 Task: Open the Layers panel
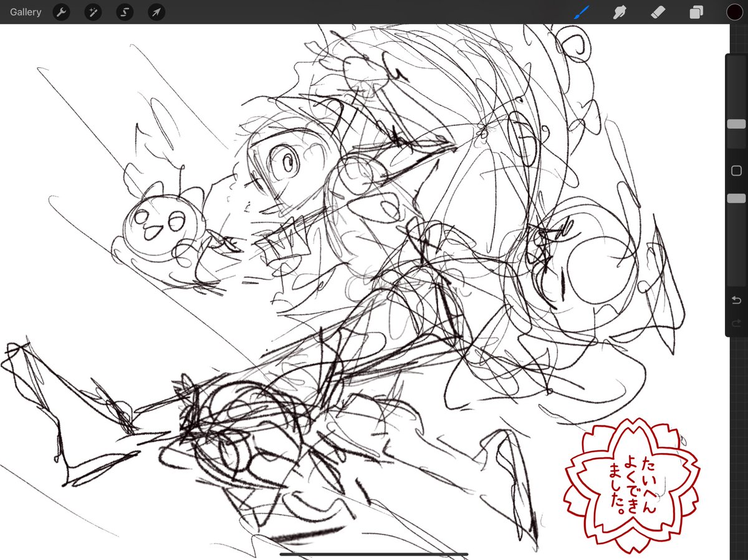coord(697,12)
